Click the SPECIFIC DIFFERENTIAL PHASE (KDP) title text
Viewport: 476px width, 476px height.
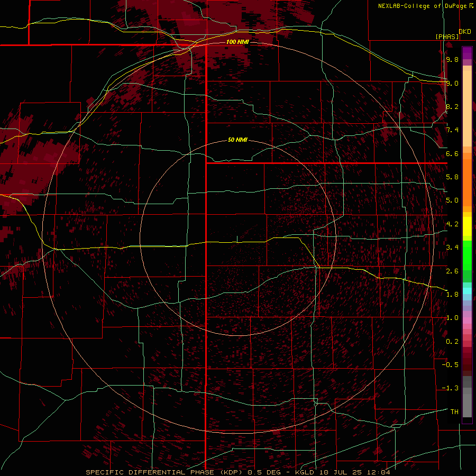coord(166,472)
